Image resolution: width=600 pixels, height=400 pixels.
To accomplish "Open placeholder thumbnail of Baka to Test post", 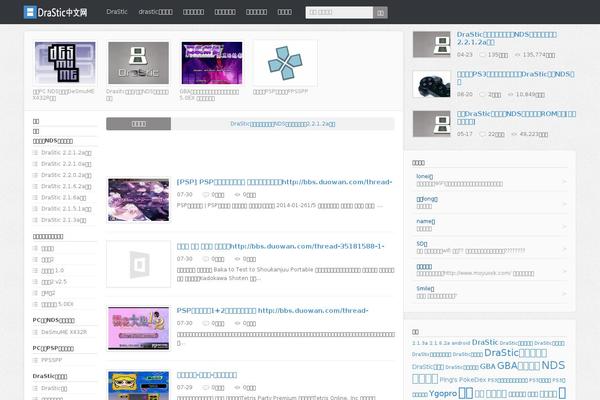I will pyautogui.click(x=139, y=264).
